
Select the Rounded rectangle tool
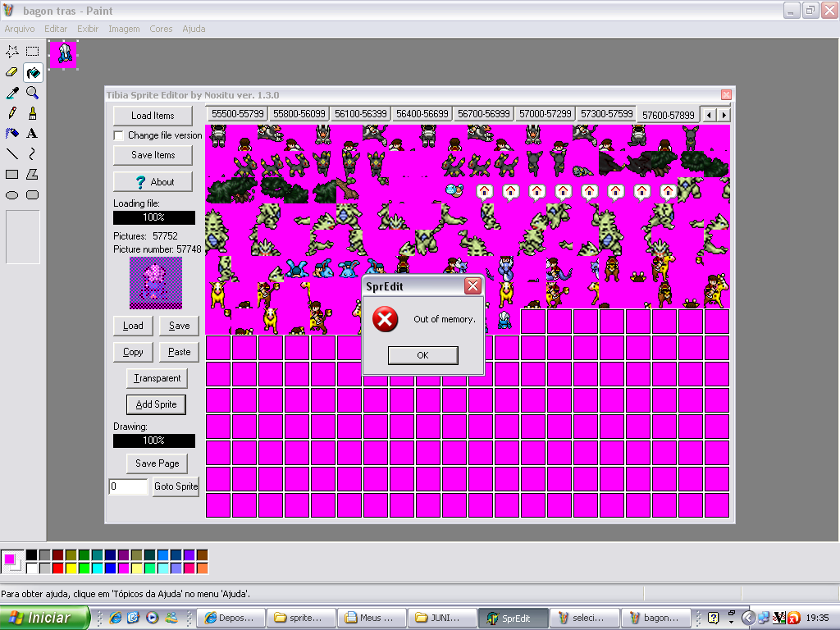click(33, 195)
